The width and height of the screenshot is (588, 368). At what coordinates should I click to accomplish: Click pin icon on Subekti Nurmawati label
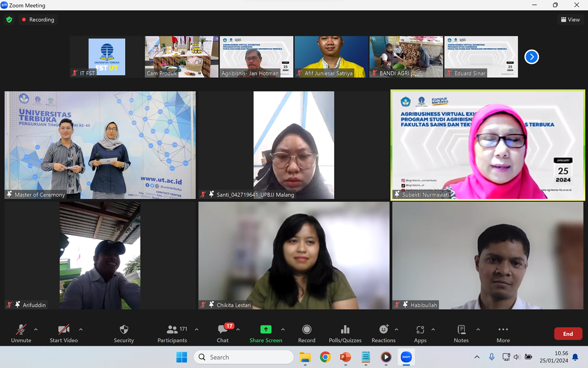click(397, 195)
